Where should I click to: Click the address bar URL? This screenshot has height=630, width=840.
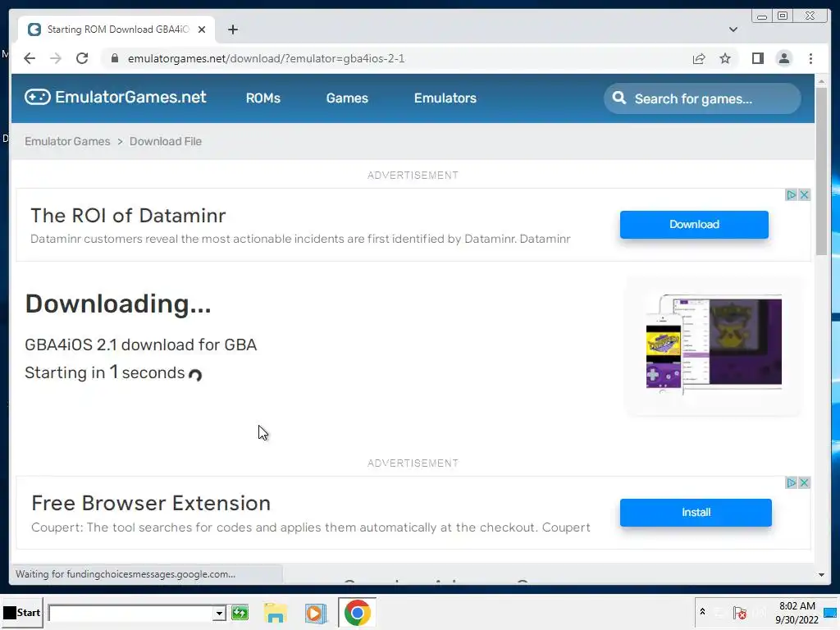click(267, 58)
